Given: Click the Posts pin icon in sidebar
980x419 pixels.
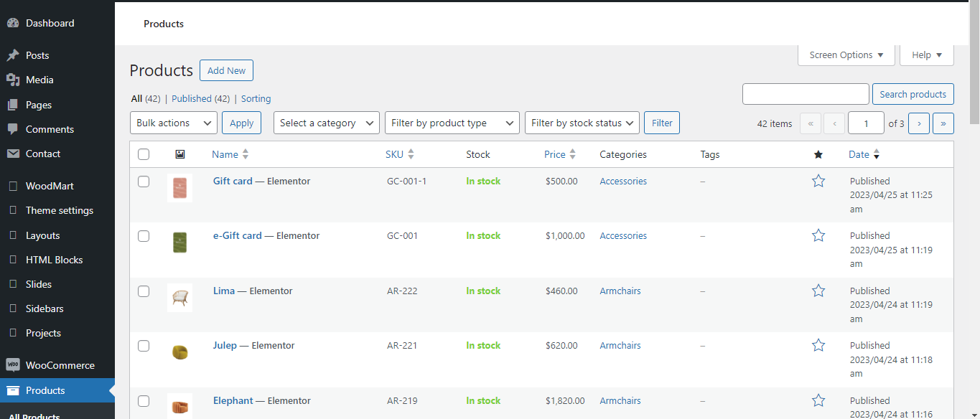Looking at the screenshot, I should [14, 55].
